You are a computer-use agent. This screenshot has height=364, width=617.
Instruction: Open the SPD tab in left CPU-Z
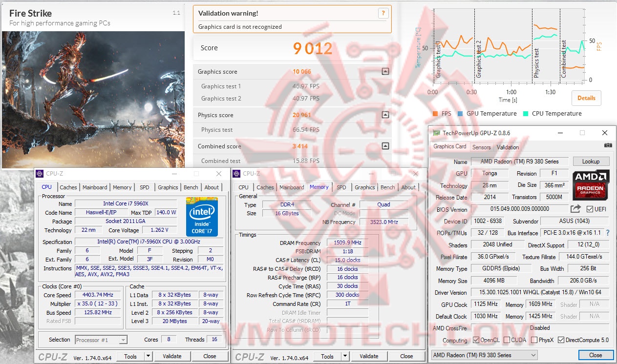145,187
